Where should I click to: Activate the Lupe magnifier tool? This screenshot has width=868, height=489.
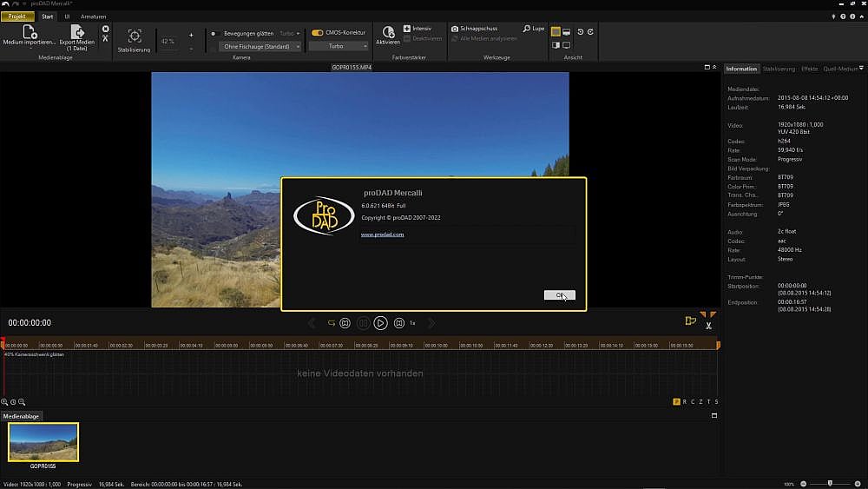pos(527,29)
